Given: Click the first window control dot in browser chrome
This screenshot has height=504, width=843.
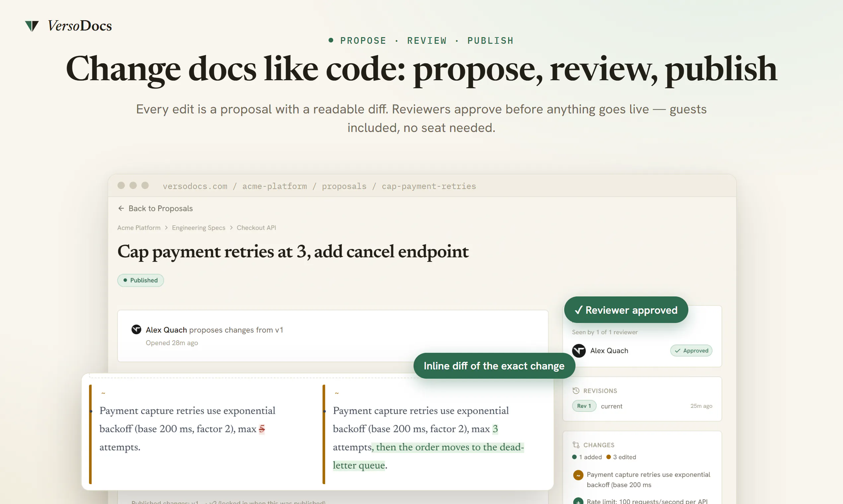Looking at the screenshot, I should coord(121,185).
